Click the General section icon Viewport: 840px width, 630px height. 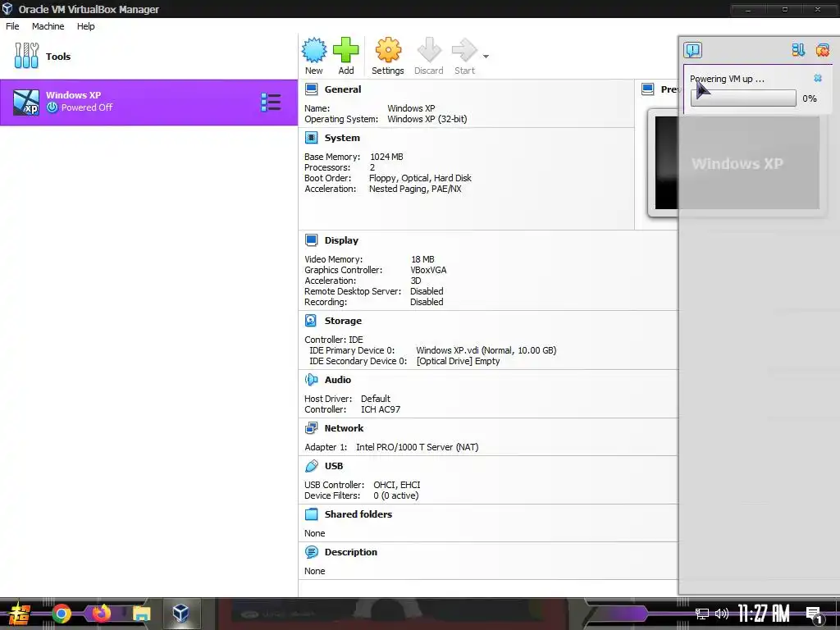(x=311, y=89)
